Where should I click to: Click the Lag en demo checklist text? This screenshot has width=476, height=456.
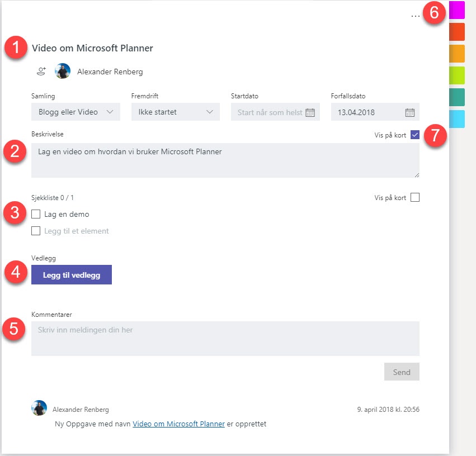pos(67,214)
